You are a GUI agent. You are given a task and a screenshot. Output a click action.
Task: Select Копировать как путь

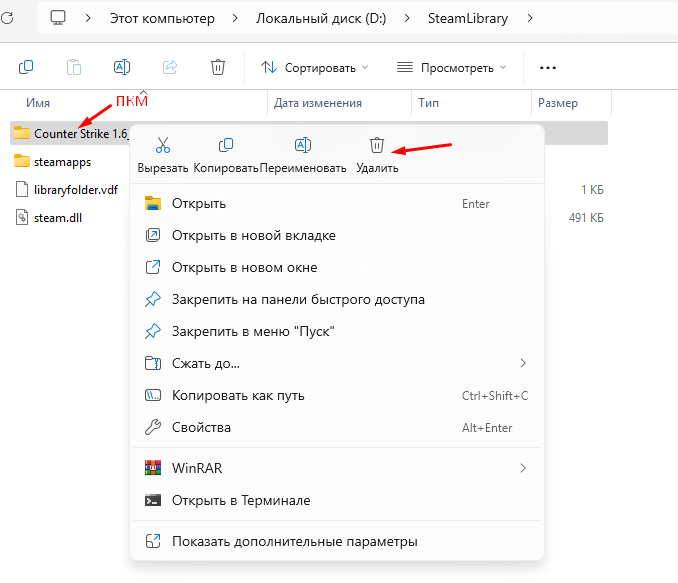click(337, 395)
